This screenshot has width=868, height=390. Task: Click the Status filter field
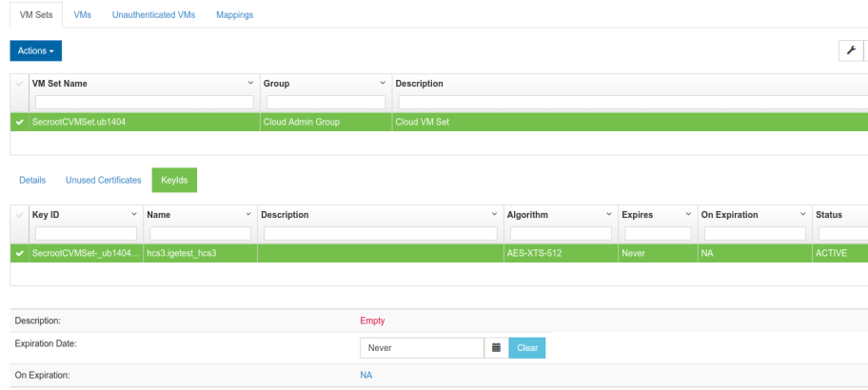(842, 233)
